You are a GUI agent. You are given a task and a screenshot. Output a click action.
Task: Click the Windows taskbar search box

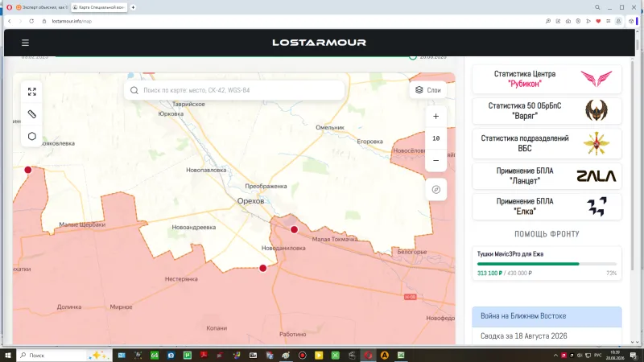tap(64, 355)
